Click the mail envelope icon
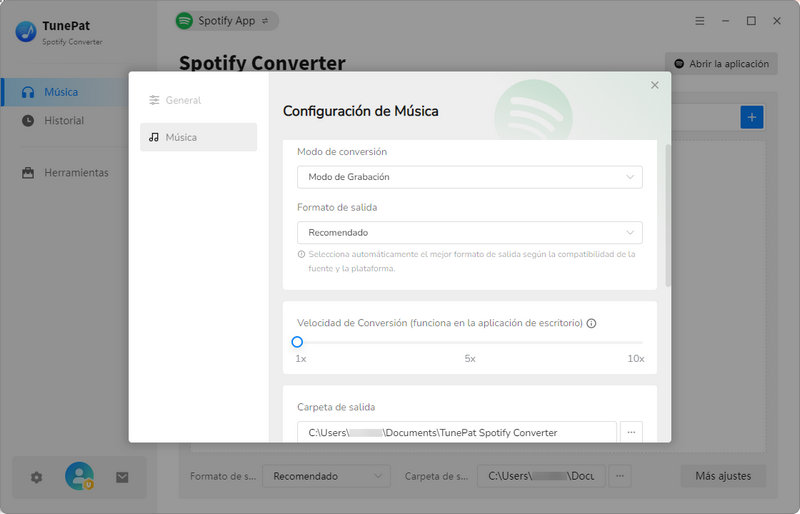 pyautogui.click(x=122, y=477)
